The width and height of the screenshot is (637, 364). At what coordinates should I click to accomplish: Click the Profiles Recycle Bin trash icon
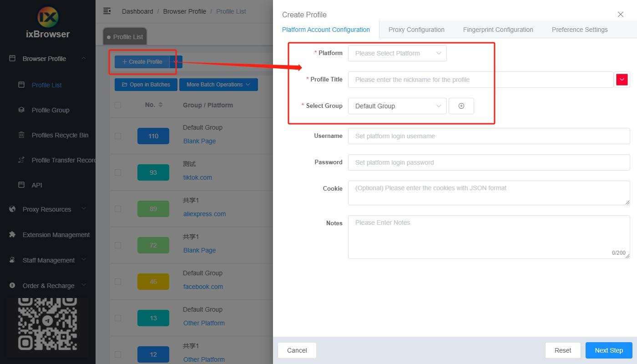point(21,135)
